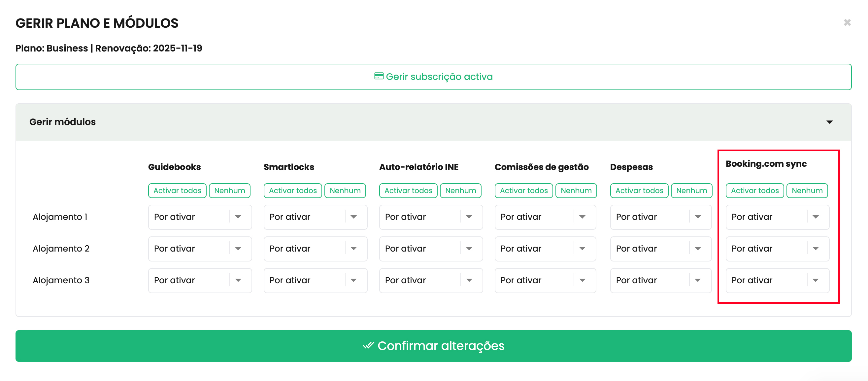Select Nenhum under Despesas
Image resolution: width=868 pixels, height=381 pixels.
[692, 190]
